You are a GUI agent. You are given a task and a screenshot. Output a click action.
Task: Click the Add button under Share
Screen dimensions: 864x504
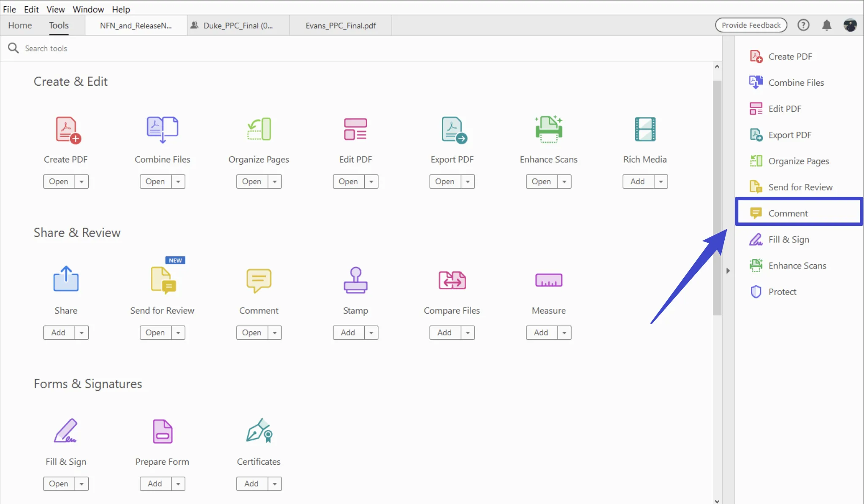[x=59, y=333]
